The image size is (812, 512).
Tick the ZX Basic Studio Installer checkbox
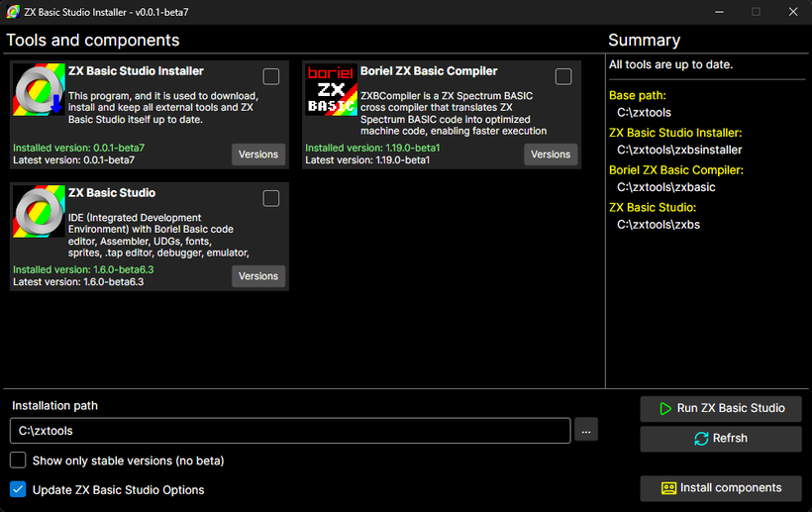click(271, 76)
